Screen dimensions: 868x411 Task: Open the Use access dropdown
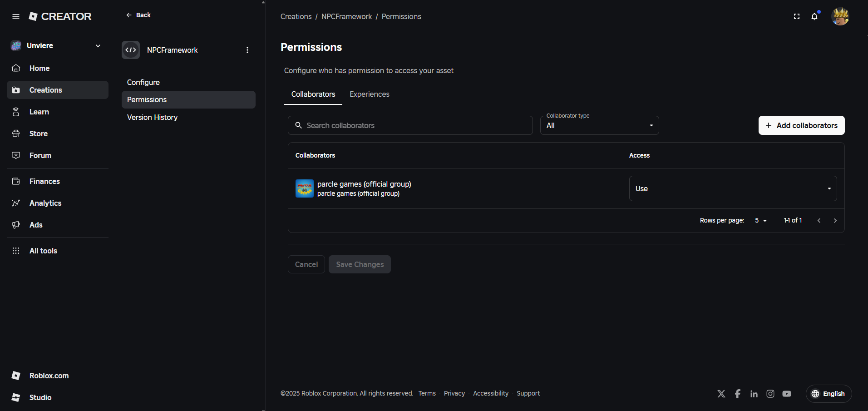coord(733,188)
